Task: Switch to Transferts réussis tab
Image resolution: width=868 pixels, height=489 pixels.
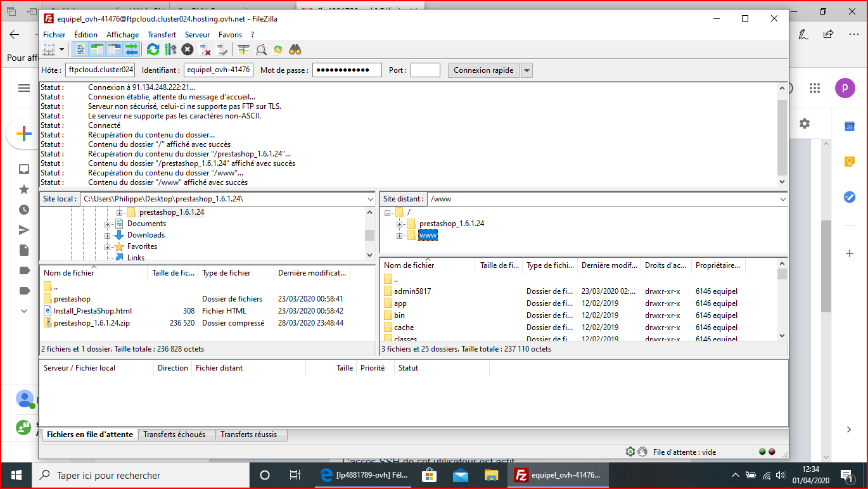Action: tap(251, 435)
